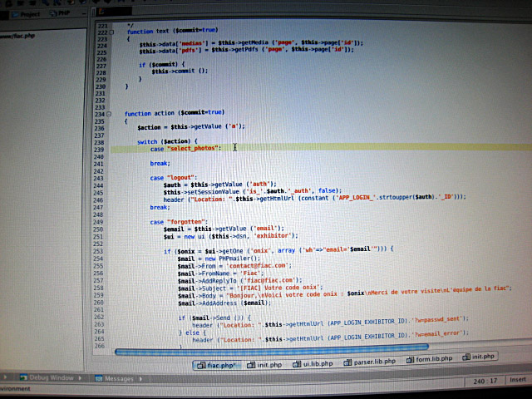The width and height of the screenshot is (532, 399).
Task: Select the editor tab with orange file icon
Action: point(114,12)
